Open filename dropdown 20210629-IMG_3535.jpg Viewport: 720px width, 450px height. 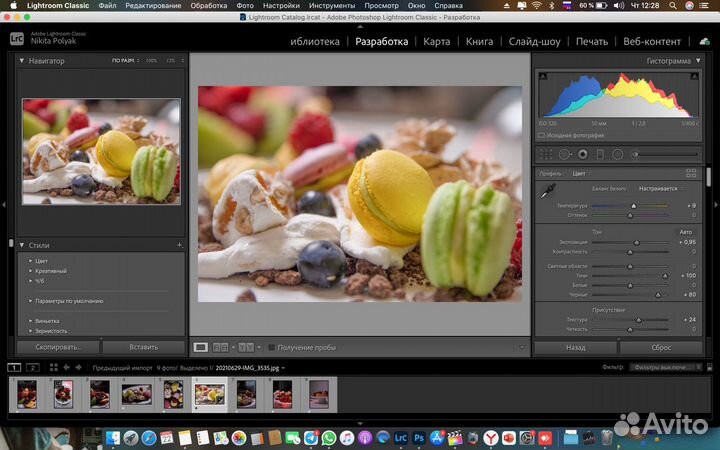tap(250, 368)
